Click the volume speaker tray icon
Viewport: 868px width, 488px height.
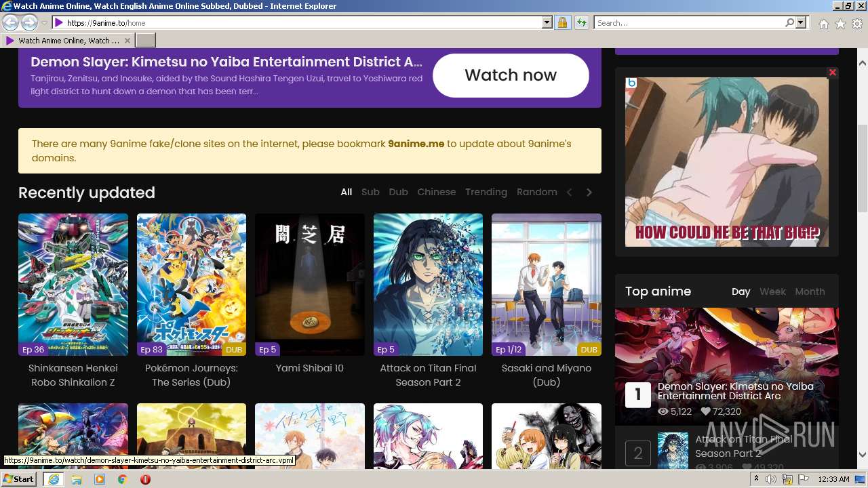coord(771,479)
